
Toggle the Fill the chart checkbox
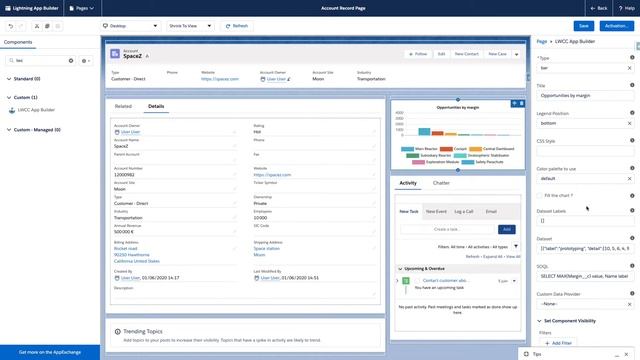(539, 196)
